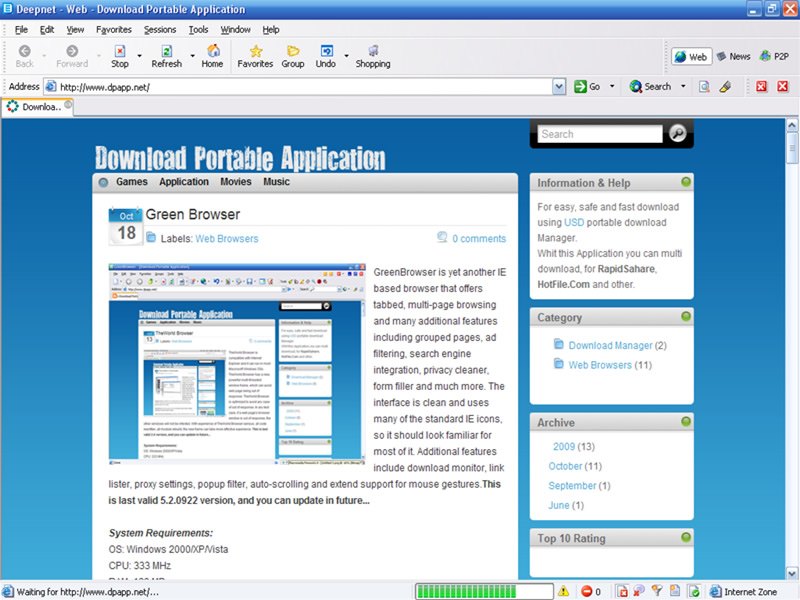This screenshot has height=600, width=800.
Task: Open the View menu
Action: (75, 30)
